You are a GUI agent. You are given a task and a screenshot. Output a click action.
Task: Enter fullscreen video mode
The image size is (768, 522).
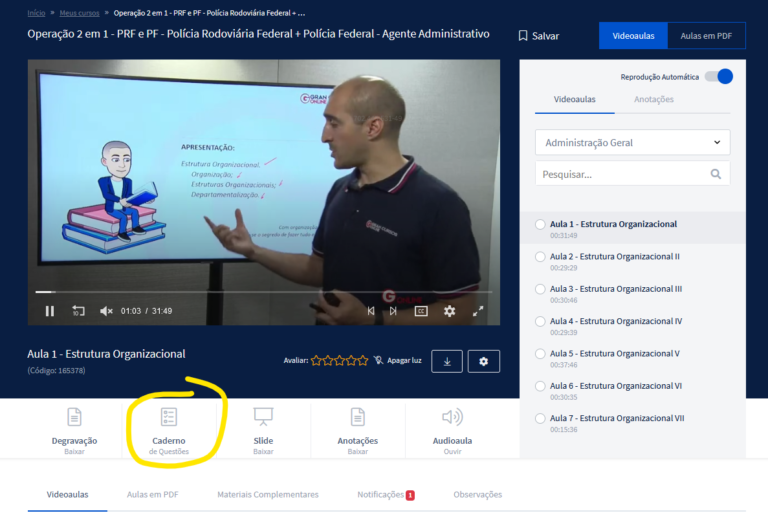point(478,311)
